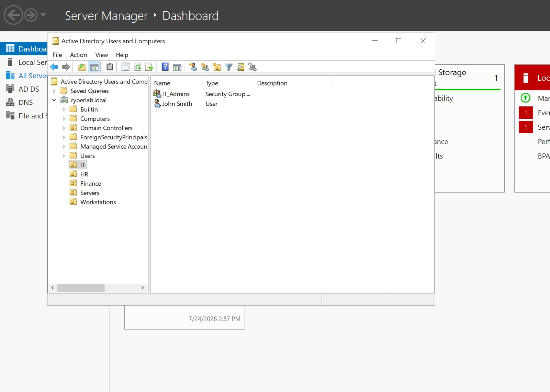Create a new group with toolbar icon
The width and height of the screenshot is (550, 392).
point(205,67)
